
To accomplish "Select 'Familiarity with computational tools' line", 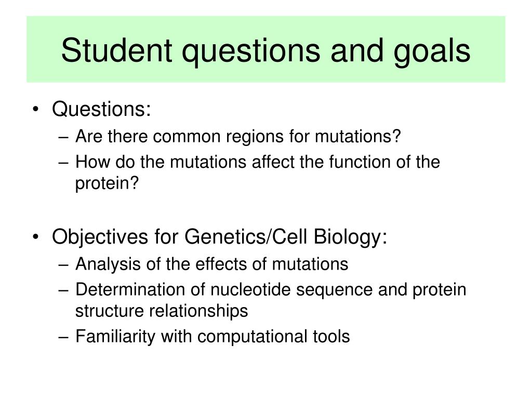I will (x=212, y=337).
